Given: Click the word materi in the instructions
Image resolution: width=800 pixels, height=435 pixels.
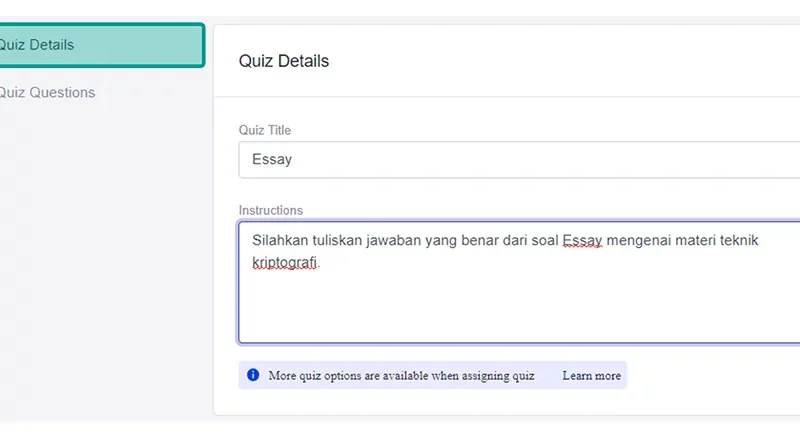Looking at the screenshot, I should click(x=695, y=240).
